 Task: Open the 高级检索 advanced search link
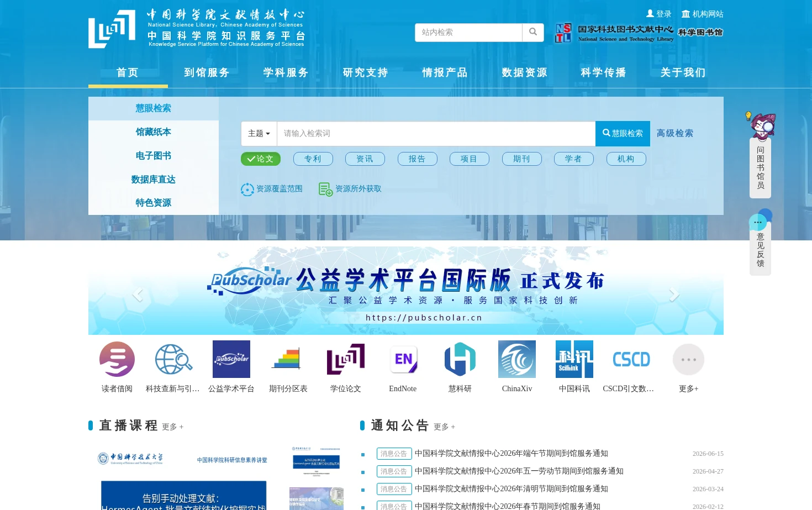coord(675,133)
